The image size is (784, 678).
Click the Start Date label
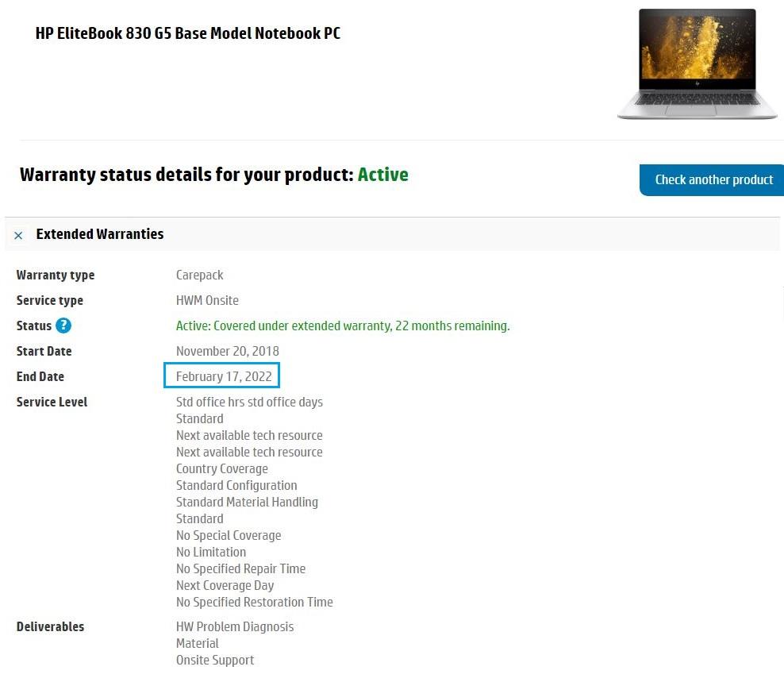click(44, 351)
